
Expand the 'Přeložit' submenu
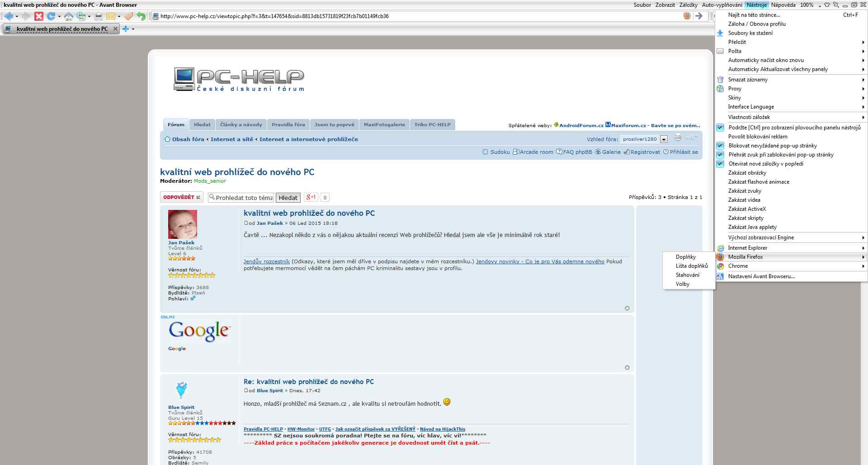coord(791,42)
